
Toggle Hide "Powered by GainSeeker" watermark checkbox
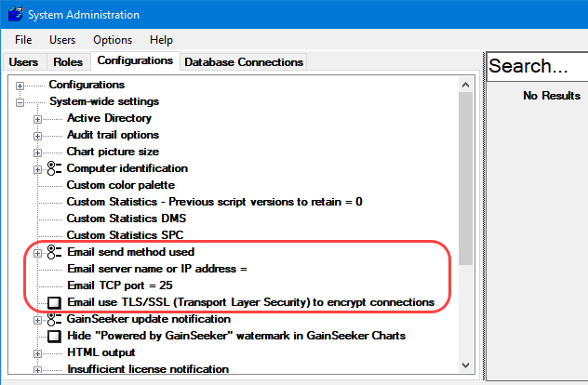click(54, 336)
